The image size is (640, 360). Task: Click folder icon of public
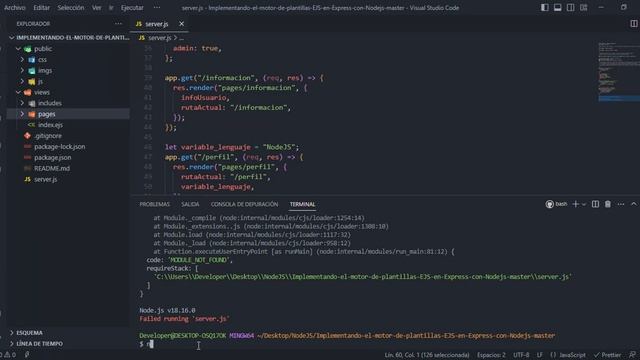click(x=28, y=49)
